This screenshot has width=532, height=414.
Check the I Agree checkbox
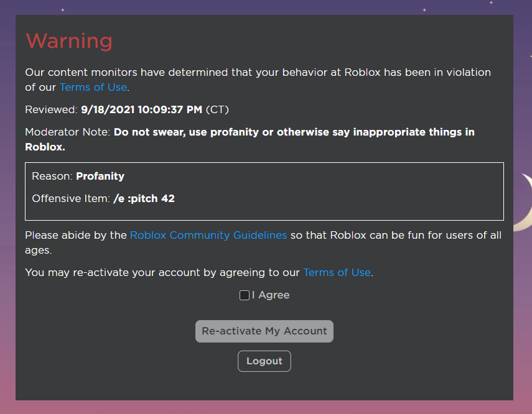245,295
